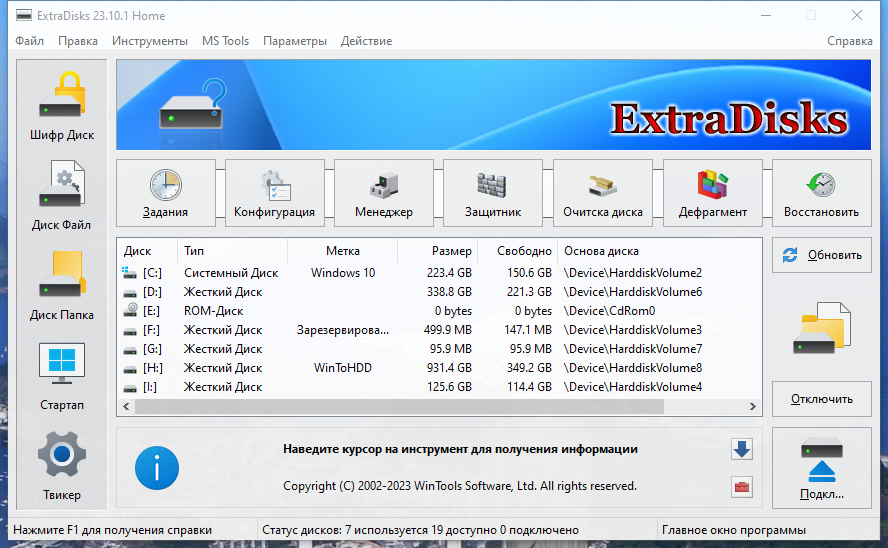This screenshot has width=888, height=548.
Task: Sort list by Тип column header
Action: point(233,251)
